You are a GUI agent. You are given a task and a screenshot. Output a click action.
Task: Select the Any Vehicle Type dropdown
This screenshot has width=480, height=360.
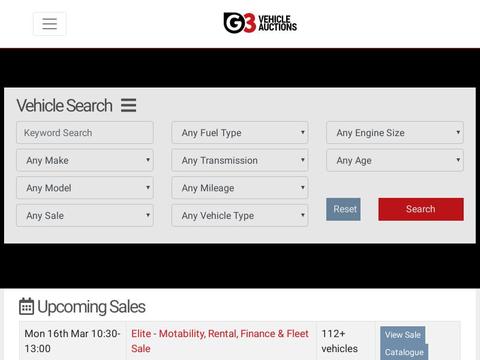click(x=240, y=216)
